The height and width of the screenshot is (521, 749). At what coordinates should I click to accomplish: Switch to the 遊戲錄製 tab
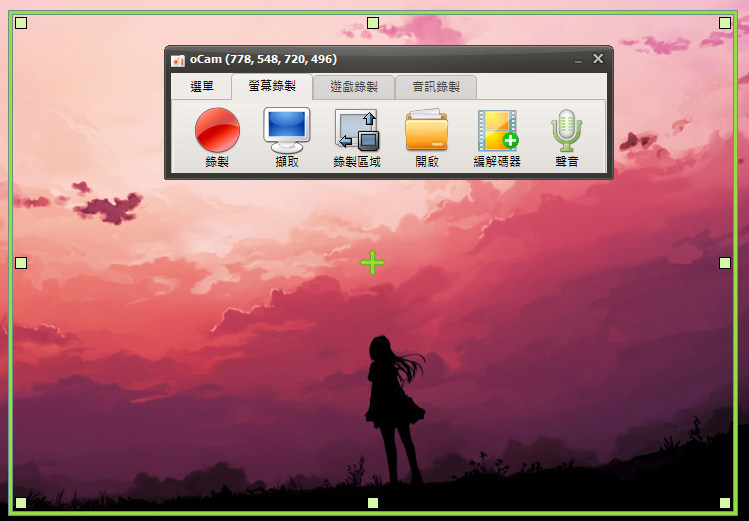354,87
